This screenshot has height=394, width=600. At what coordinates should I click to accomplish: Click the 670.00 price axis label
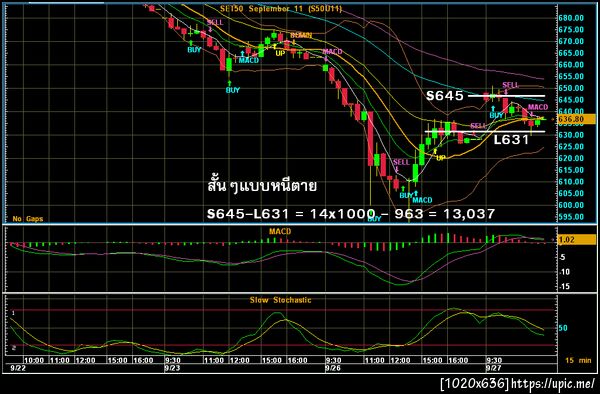[571, 41]
